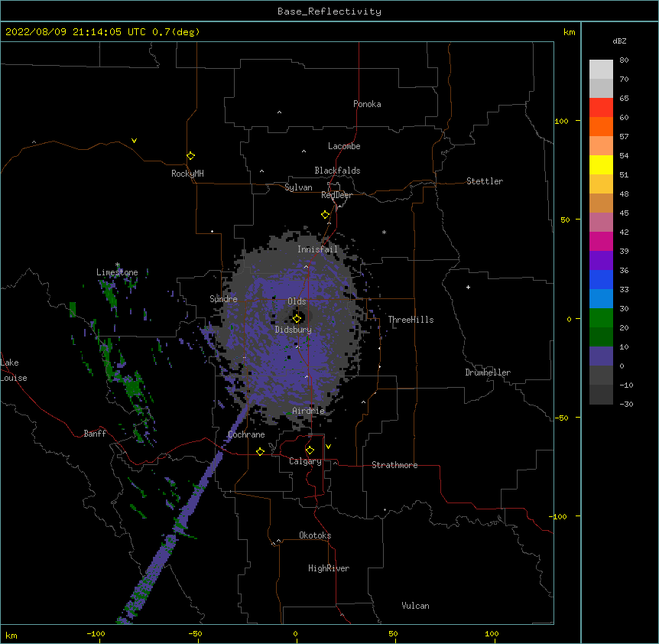The width and height of the screenshot is (659, 644).
Task: Click the yellow diamond marker at RockyMH
Action: 190,156
